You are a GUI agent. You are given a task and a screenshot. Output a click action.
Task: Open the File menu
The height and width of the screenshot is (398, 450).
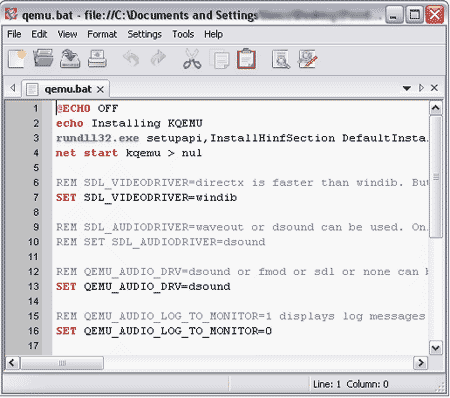pos(14,34)
